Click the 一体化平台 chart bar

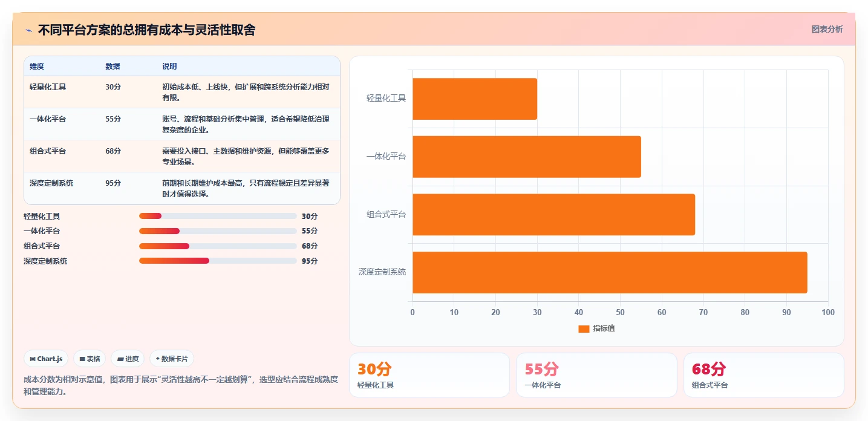[527, 157]
